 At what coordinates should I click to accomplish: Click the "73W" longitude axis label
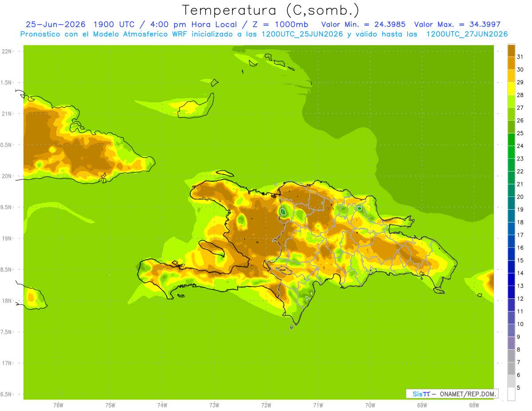(214, 405)
